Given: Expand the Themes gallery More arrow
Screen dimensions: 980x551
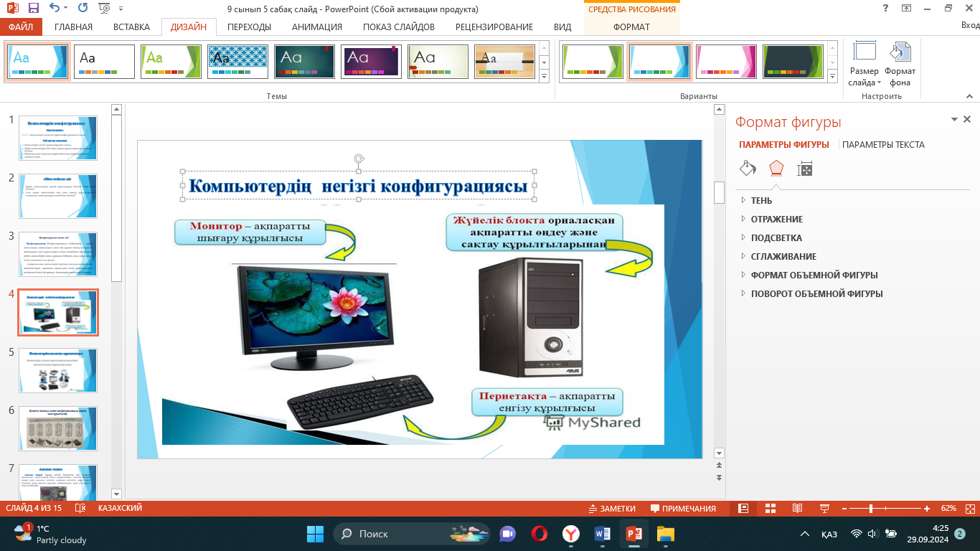Looking at the screenshot, I should coord(544,76).
